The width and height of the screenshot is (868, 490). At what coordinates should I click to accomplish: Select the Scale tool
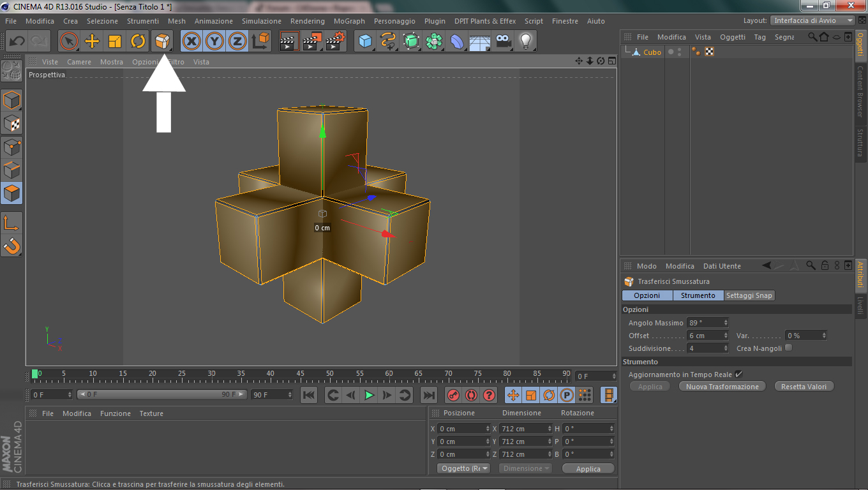tap(115, 42)
